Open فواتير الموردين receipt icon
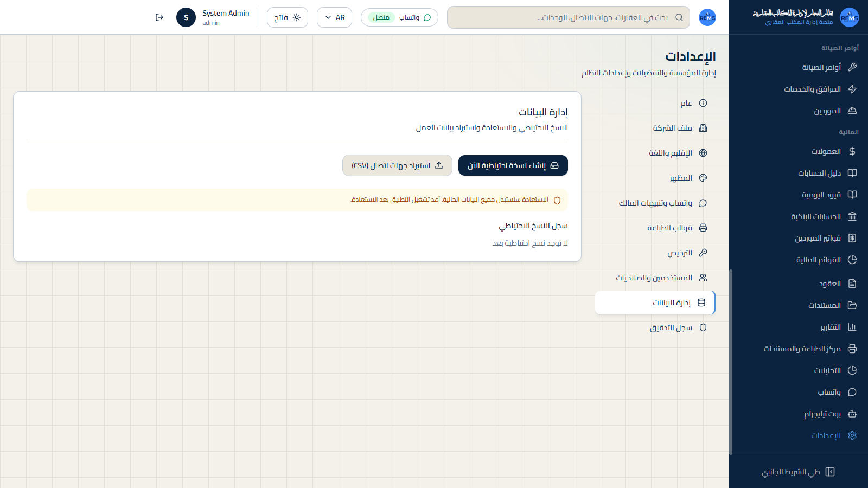The image size is (868, 488). coord(852,238)
